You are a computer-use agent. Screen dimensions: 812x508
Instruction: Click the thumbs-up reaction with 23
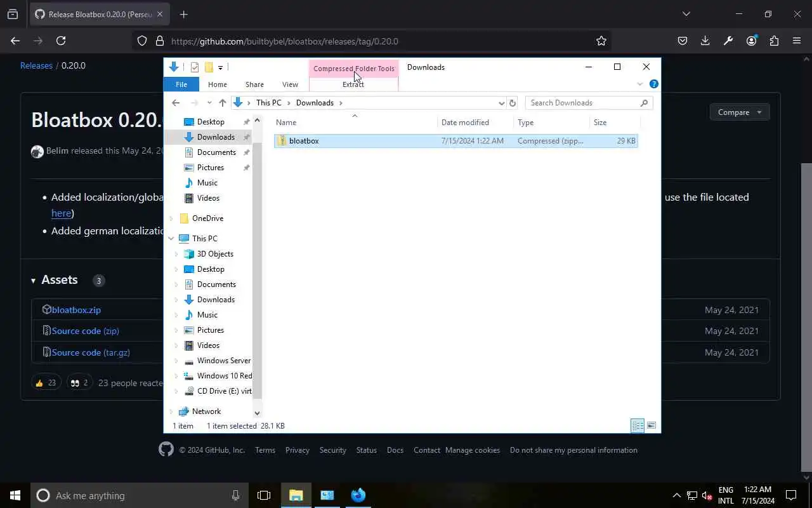point(46,383)
